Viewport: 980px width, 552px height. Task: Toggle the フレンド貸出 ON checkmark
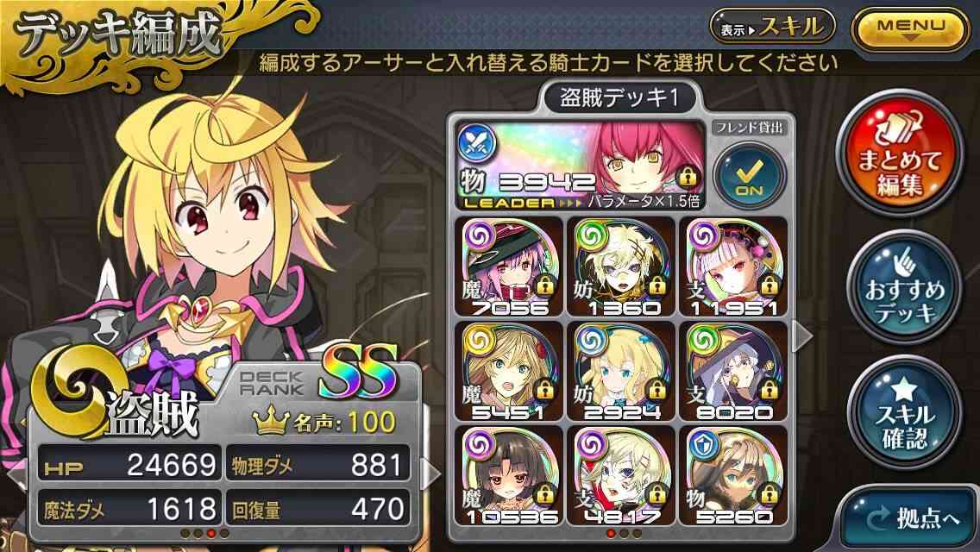[749, 173]
